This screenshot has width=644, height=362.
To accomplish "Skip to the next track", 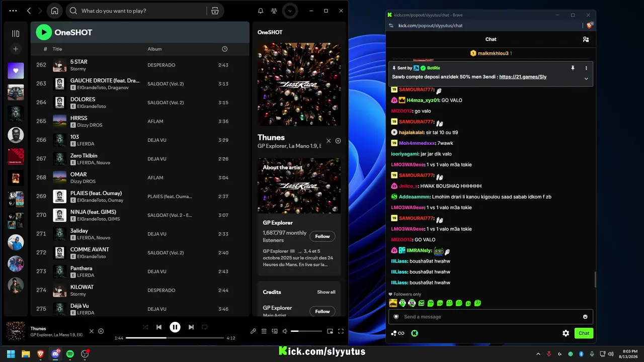I will point(191,327).
